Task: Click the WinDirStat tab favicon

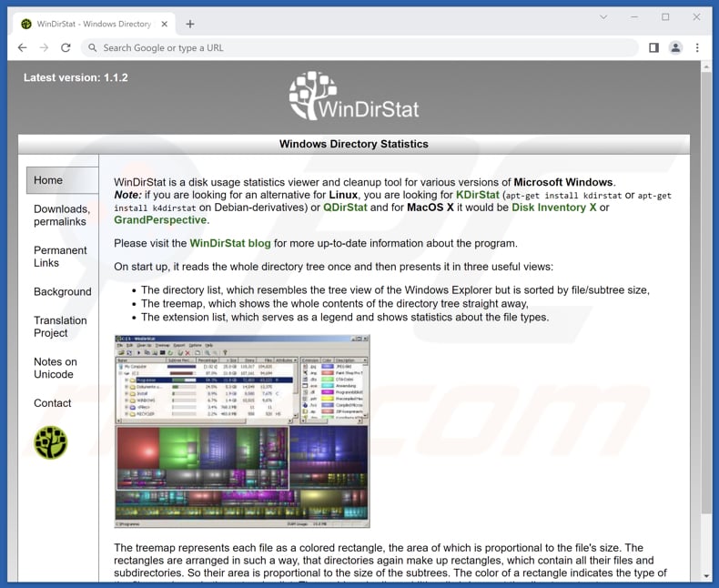Action: point(26,24)
